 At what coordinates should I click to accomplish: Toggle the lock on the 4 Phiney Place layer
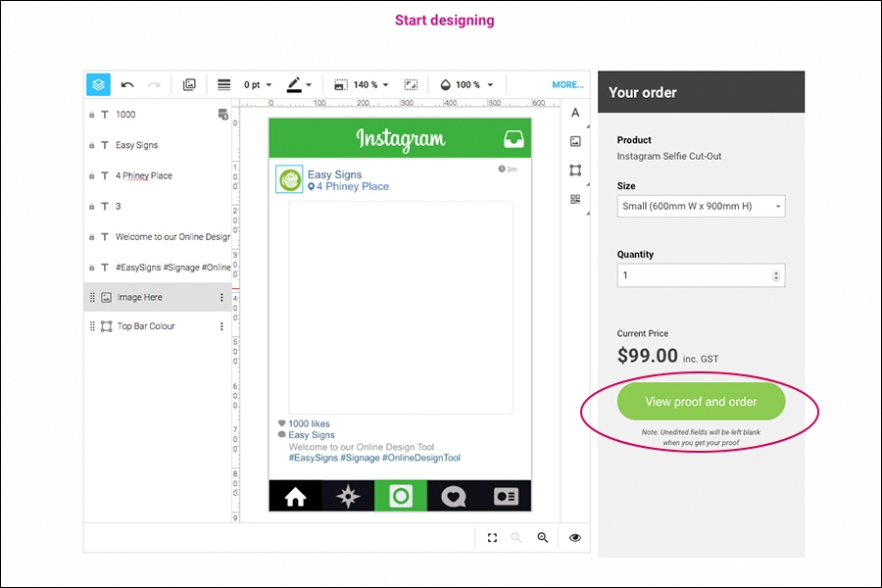click(92, 176)
